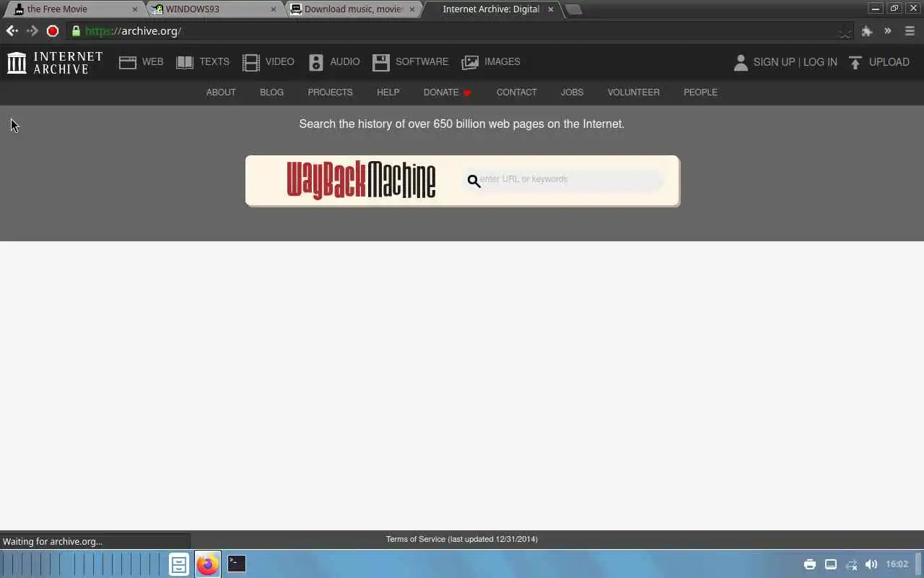The width and height of the screenshot is (924, 578).
Task: Click the SOFTWARE label
Action: 422,62
